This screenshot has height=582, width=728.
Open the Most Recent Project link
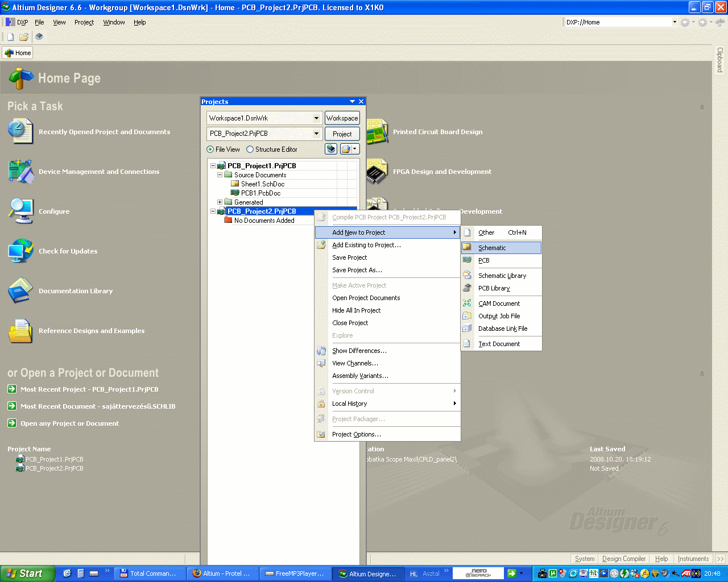89,389
